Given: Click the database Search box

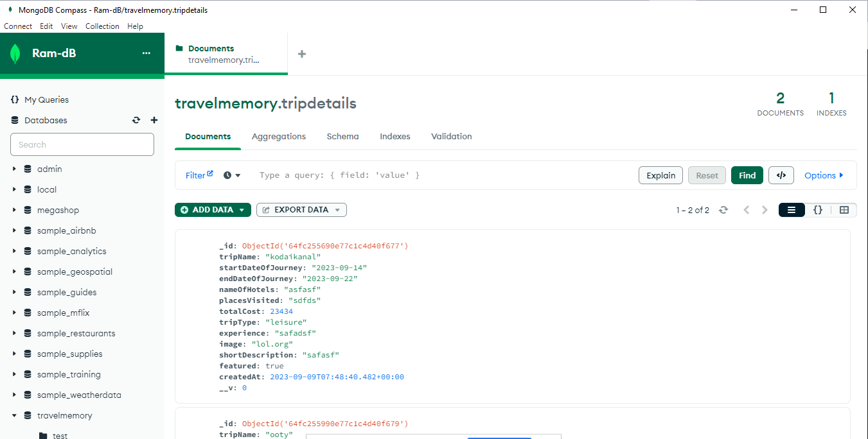Looking at the screenshot, I should click(x=82, y=144).
